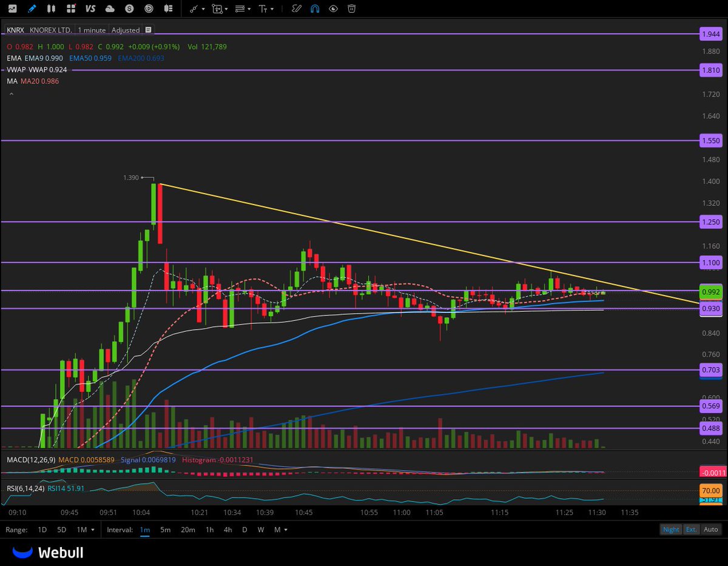Switch to the D daily interval

[x=244, y=530]
